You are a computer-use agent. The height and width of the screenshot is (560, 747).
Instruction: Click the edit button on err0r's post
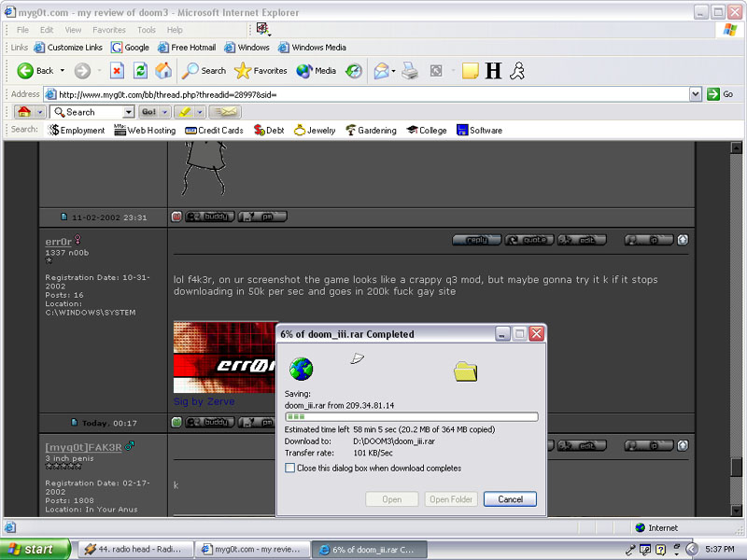click(582, 240)
